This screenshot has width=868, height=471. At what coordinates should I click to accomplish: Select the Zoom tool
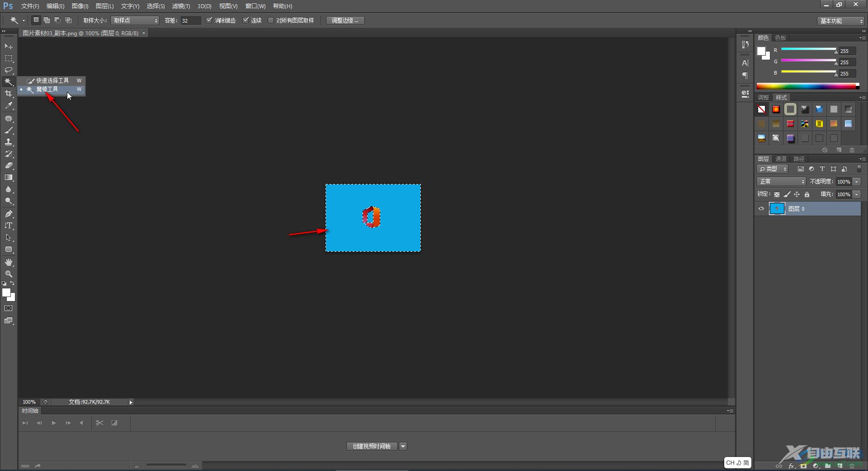click(9, 274)
